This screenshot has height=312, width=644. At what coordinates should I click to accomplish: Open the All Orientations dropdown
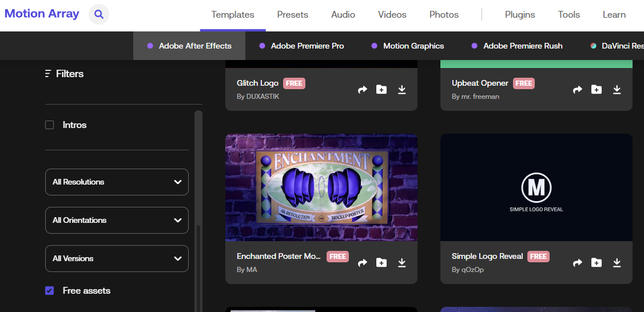point(117,220)
